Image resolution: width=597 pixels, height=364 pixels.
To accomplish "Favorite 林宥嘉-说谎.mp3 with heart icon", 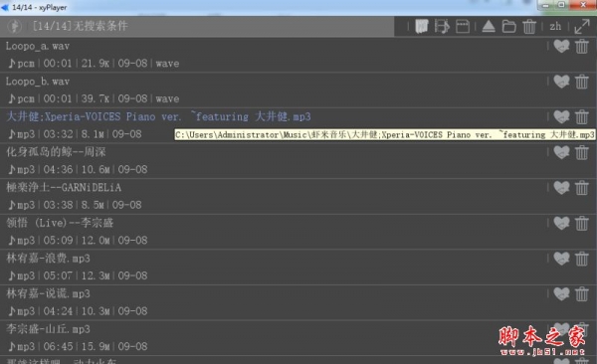I will 561,294.
